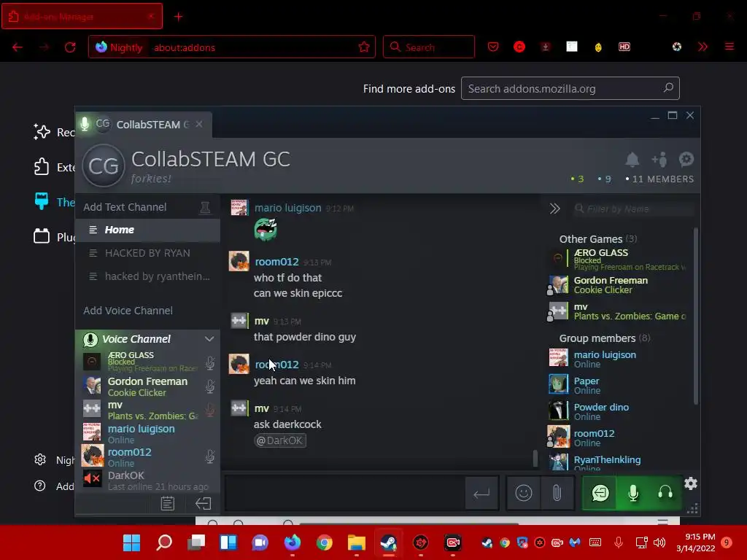Open Firefox hamburger menu

(729, 47)
